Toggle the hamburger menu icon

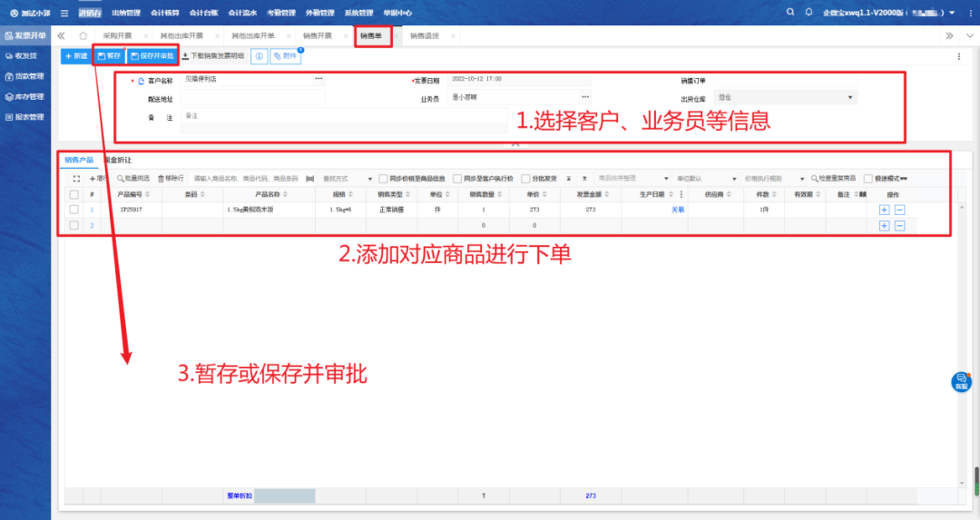point(64,13)
